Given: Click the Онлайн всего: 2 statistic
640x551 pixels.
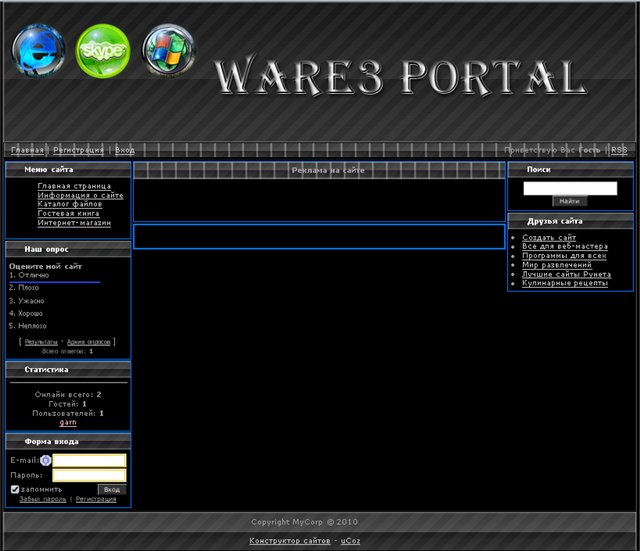Looking at the screenshot, I should point(68,395).
